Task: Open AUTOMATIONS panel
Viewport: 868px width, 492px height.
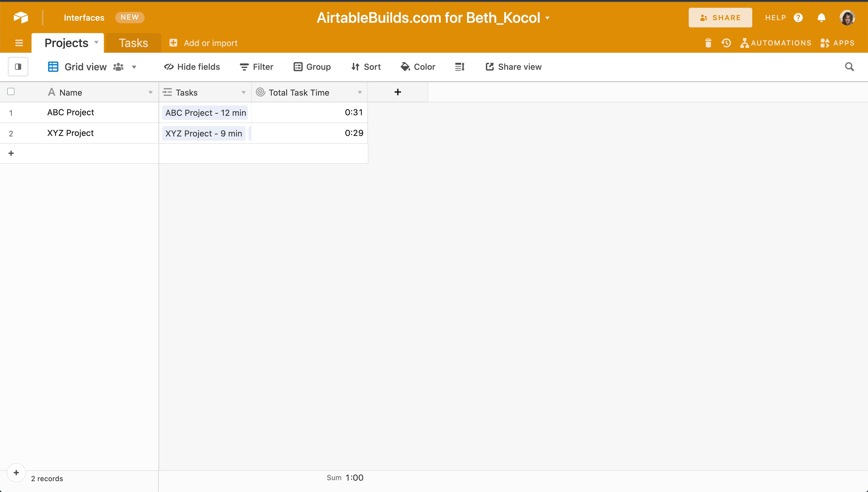Action: [x=776, y=43]
